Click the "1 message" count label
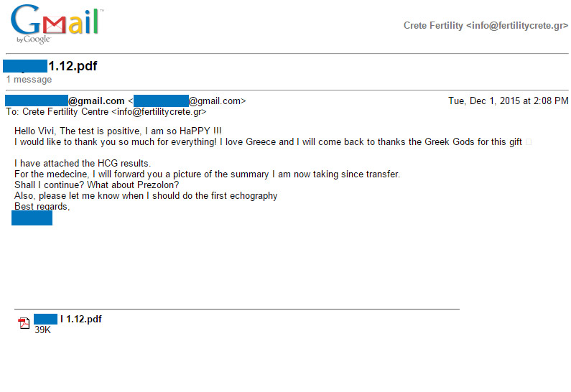 coord(29,80)
